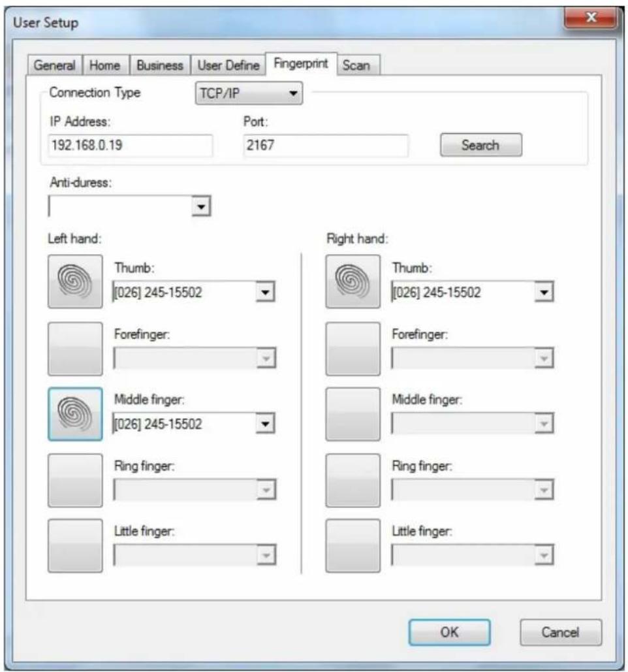628x672 pixels.
Task: Click the Left hand Forefinger enroll button
Action: [x=75, y=349]
